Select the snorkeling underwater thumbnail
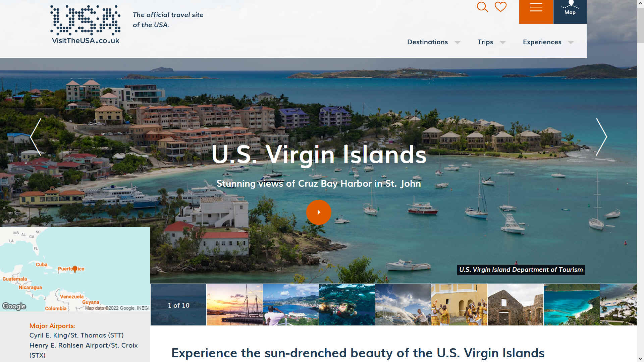The width and height of the screenshot is (644, 362). 347,305
